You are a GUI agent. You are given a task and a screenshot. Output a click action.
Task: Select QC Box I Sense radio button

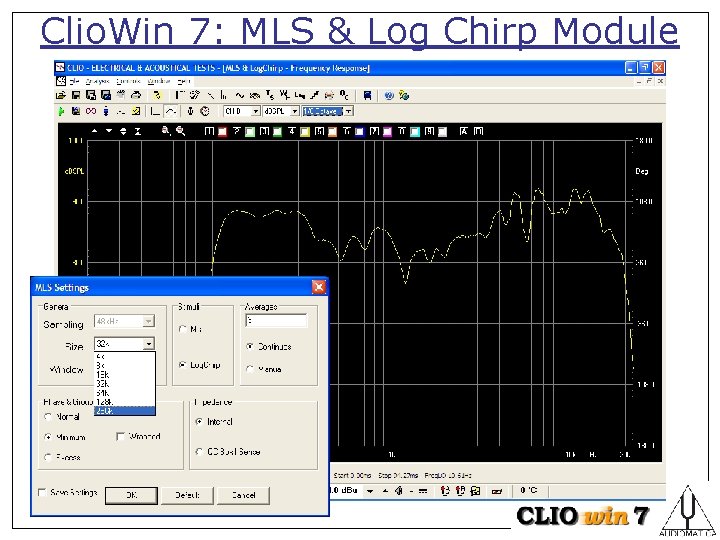199,452
